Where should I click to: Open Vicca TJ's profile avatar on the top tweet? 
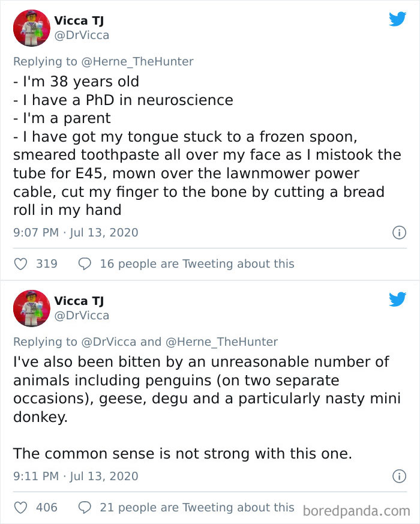[31, 27]
